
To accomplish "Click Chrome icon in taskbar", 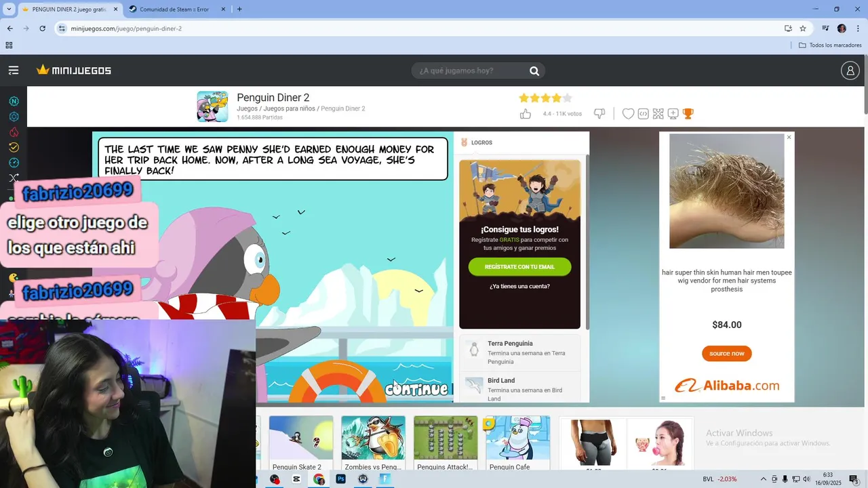I will coord(319,479).
